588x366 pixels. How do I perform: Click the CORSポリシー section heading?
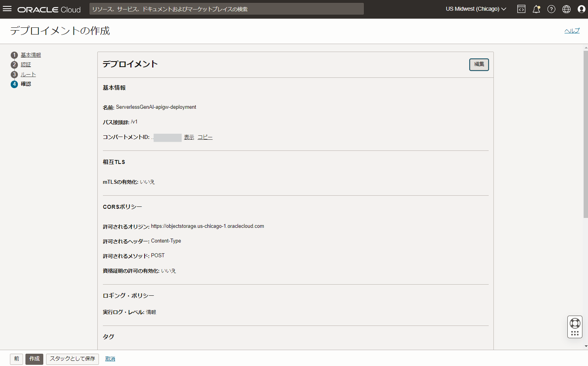(x=122, y=207)
